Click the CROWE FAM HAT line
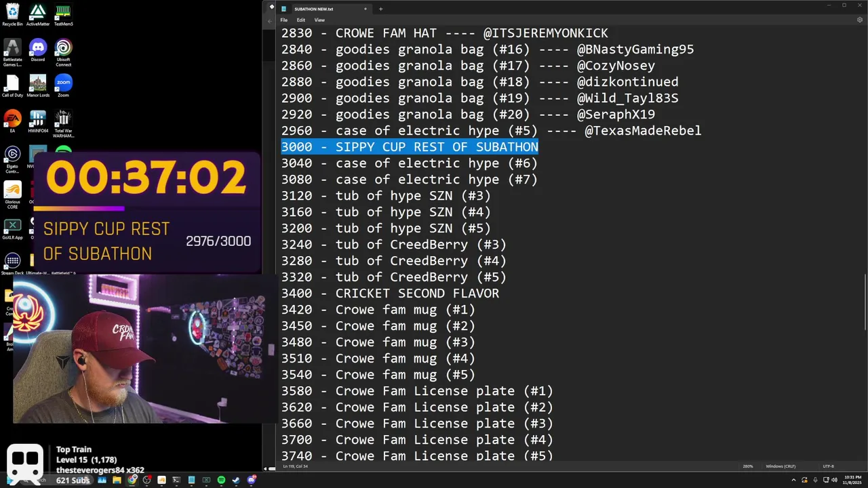Viewport: 868px width, 488px height. [x=444, y=33]
